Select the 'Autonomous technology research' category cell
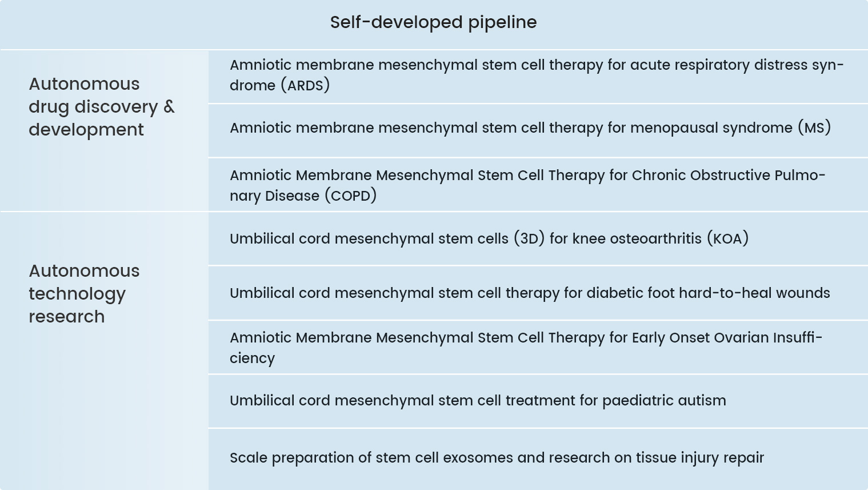This screenshot has width=868, height=490. (104, 351)
